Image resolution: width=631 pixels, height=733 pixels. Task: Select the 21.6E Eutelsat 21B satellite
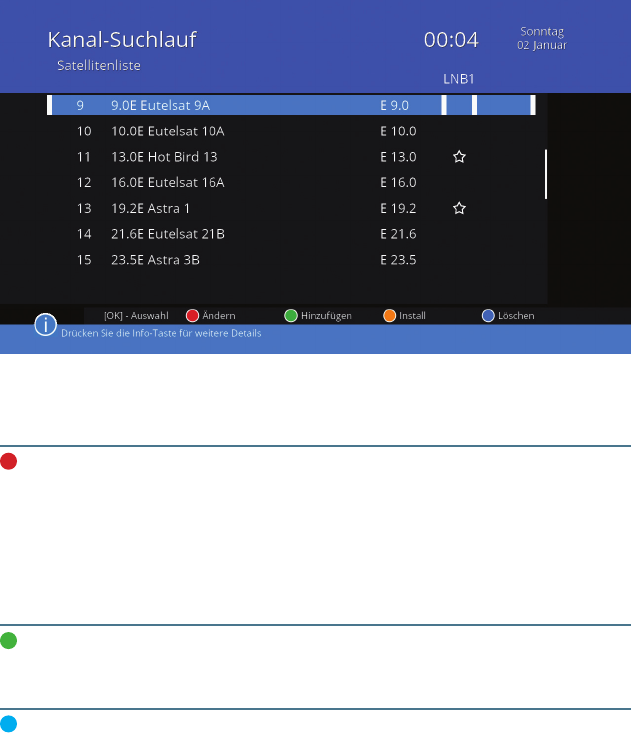168,234
